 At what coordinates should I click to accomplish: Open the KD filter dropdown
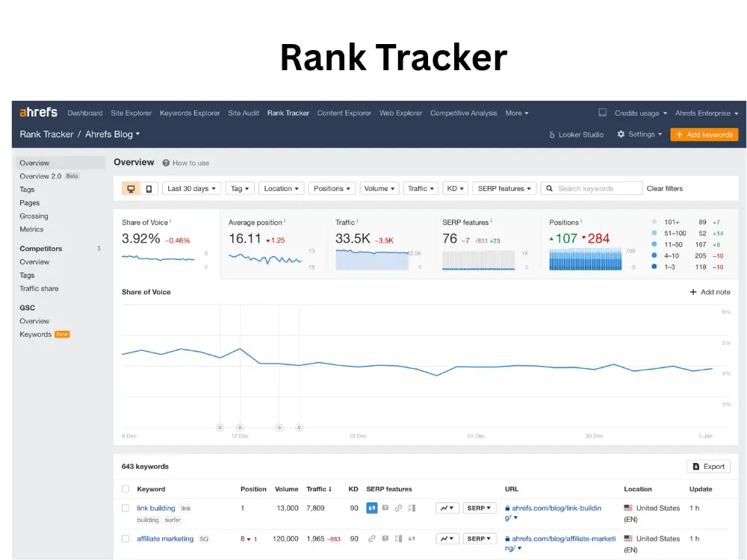(456, 189)
